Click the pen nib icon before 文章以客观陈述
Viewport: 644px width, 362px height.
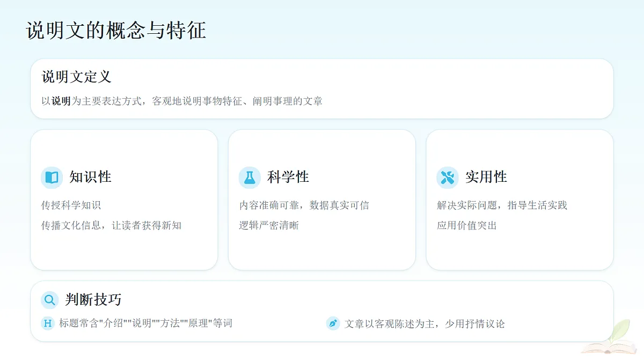[x=333, y=323]
